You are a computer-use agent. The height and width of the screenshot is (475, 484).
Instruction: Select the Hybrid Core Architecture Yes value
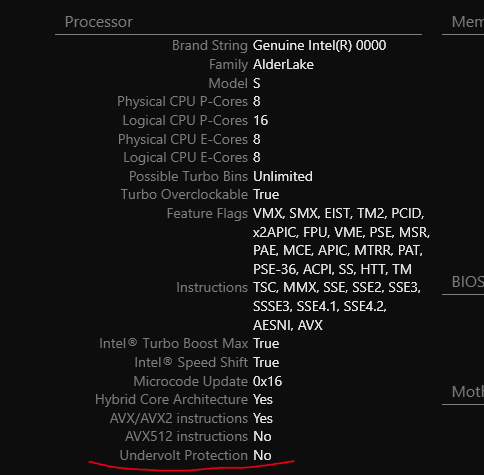[x=263, y=399]
